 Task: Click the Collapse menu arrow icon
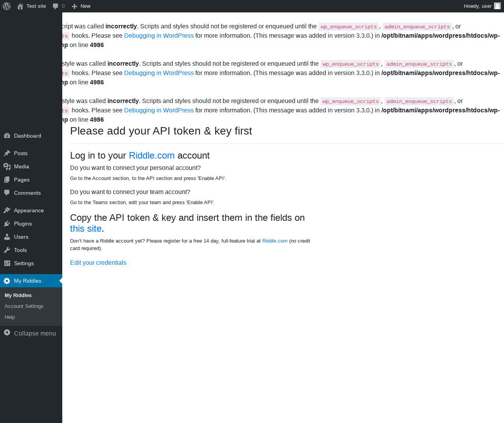tap(7, 332)
